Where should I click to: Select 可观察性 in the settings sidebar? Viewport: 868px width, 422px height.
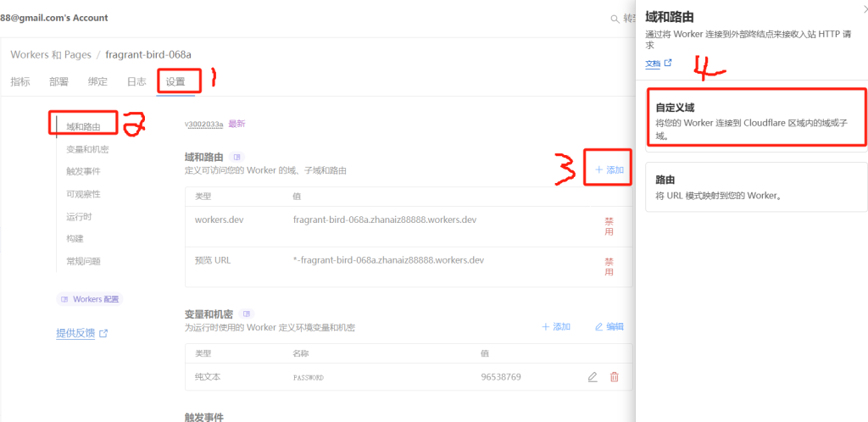click(x=83, y=194)
